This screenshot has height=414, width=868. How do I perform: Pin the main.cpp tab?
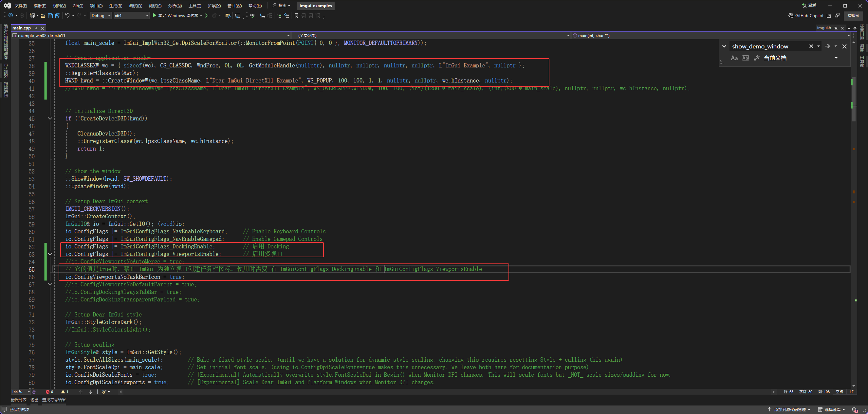(x=36, y=28)
